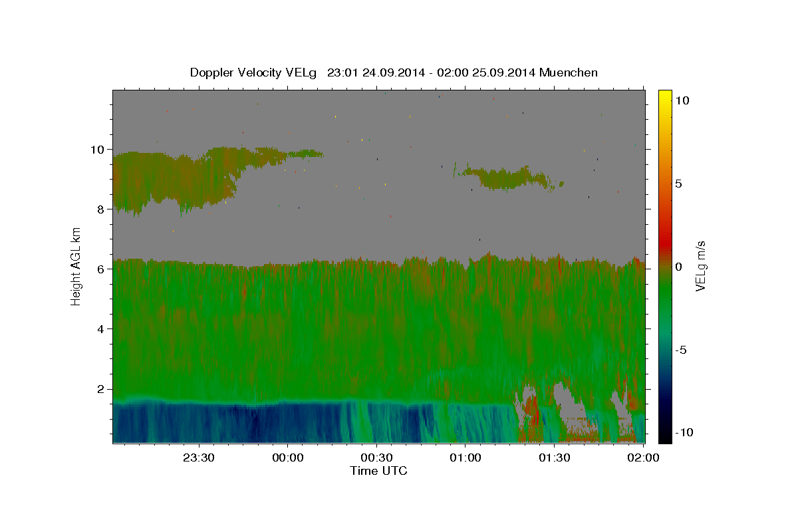Click the 'Time UTC' axis label
Image resolution: width=798 pixels, height=532 pixels.
click(x=378, y=471)
